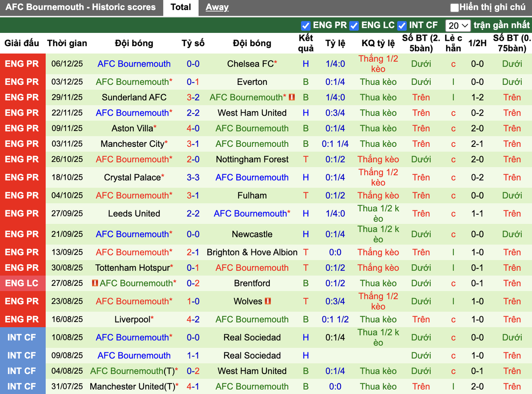Open West Ham United link on 22/11/25 row
Image resolution: width=532 pixels, height=394 pixels.
[x=252, y=113]
